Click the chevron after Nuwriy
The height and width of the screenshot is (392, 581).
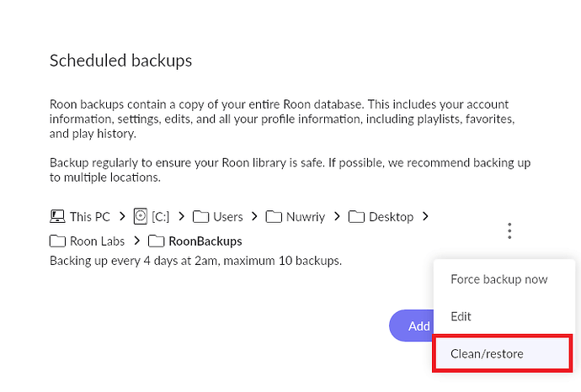tap(337, 217)
